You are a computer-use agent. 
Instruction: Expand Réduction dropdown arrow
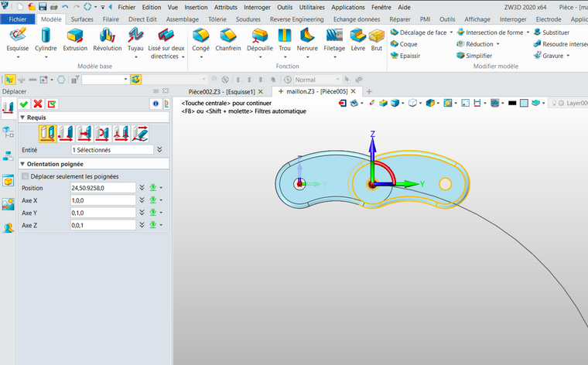(498, 44)
